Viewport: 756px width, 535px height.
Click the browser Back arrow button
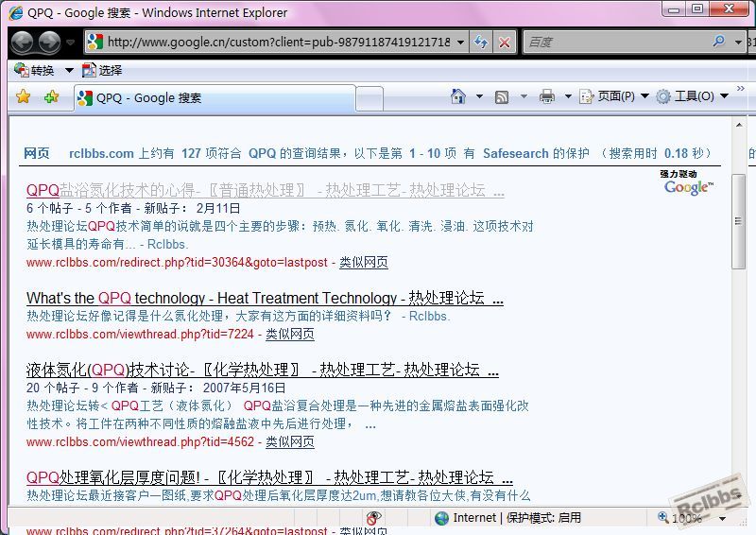pyautogui.click(x=22, y=43)
